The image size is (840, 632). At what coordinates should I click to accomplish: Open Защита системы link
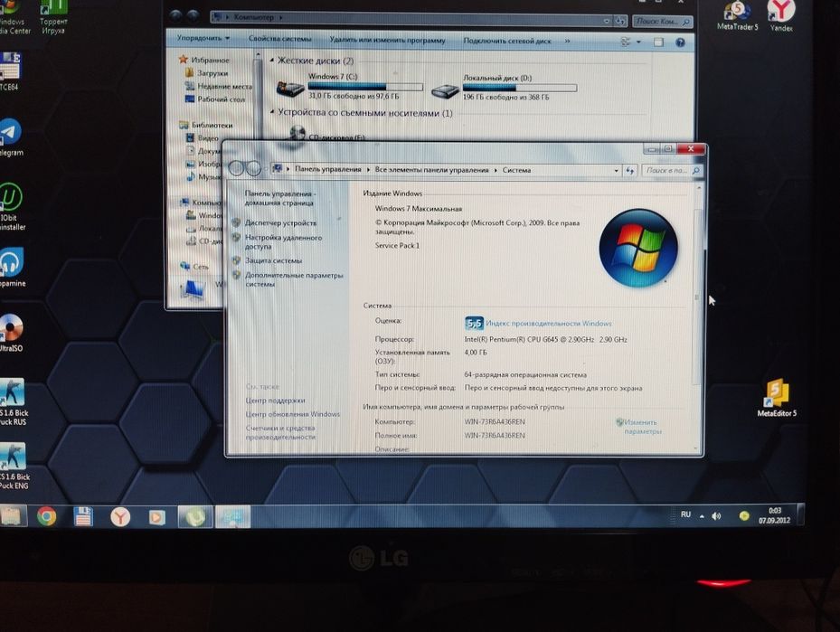coord(273,260)
